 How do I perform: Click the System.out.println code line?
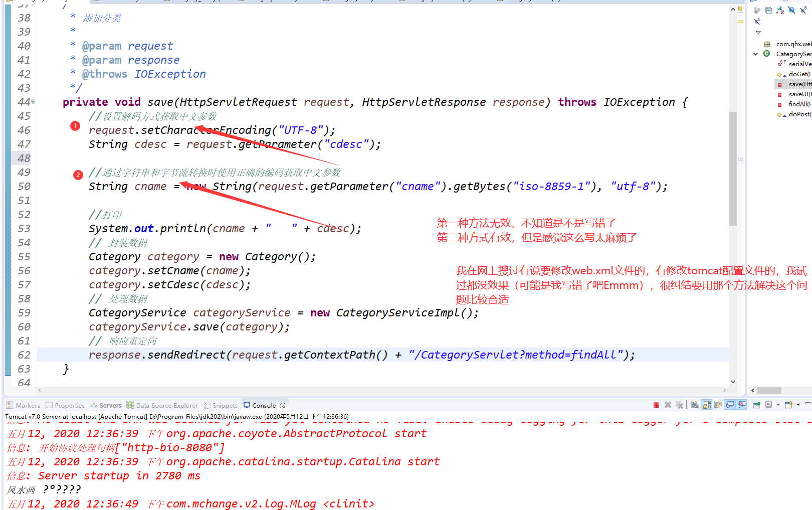tap(225, 229)
